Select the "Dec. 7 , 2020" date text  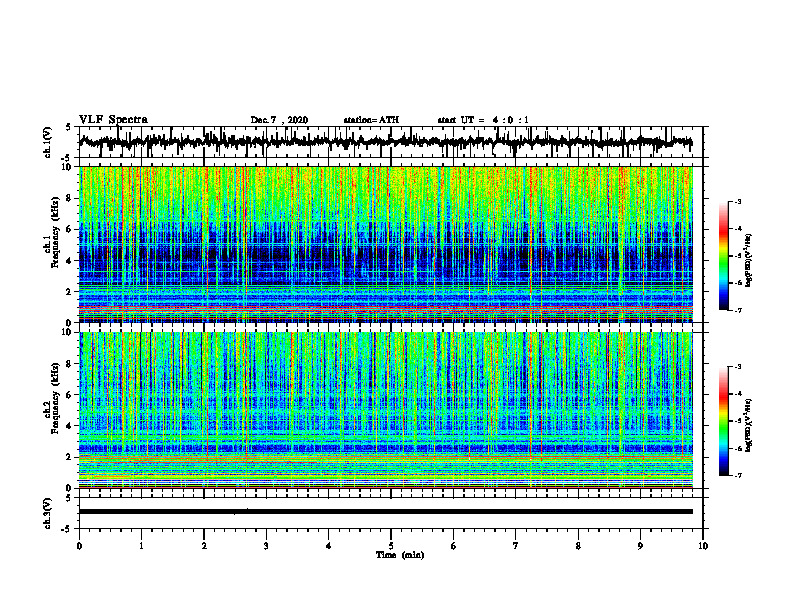click(279, 120)
